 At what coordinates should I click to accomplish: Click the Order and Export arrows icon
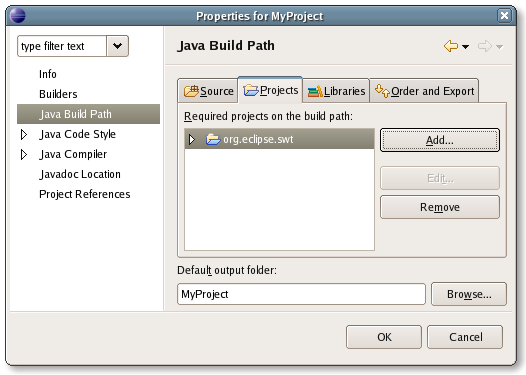tap(382, 91)
